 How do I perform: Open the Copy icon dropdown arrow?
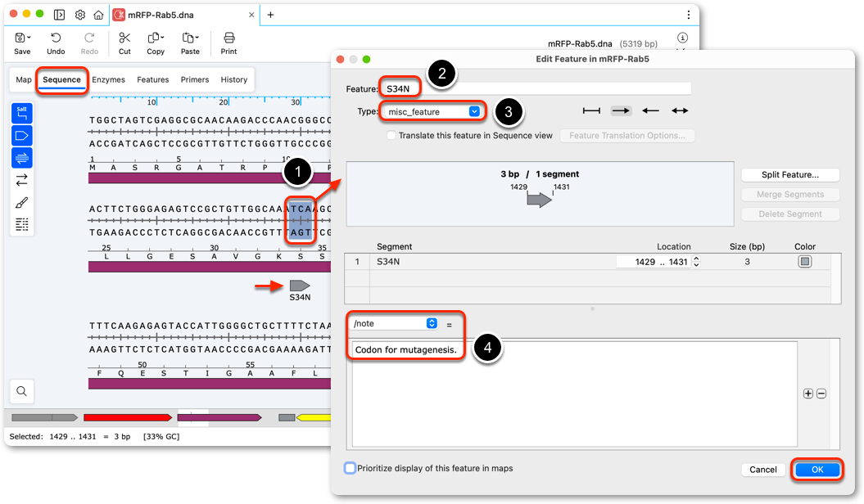(162, 38)
